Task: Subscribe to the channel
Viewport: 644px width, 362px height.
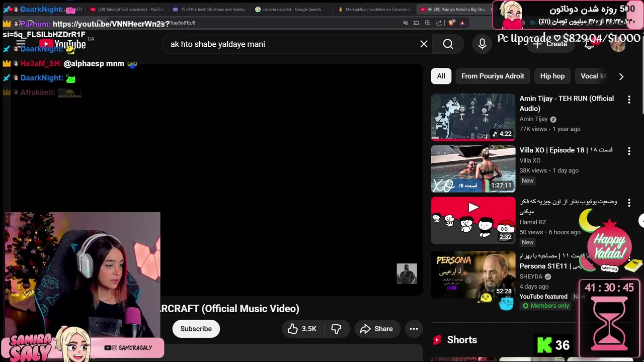Action: click(196, 329)
